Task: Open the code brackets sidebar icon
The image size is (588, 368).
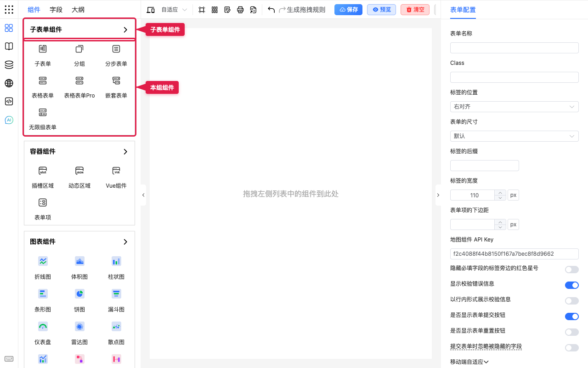Action: coord(9,102)
